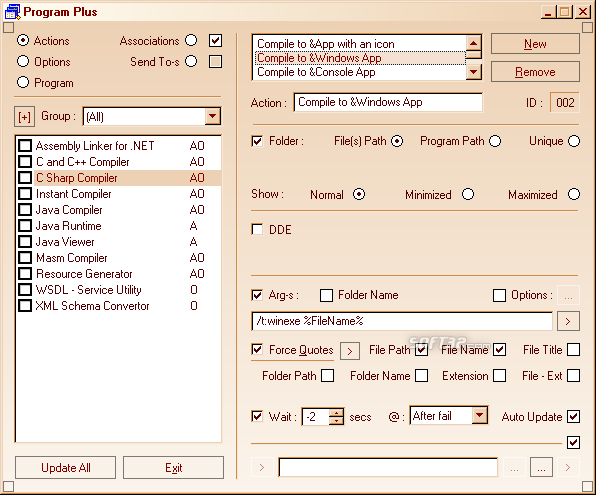Toggle the unlabeled checkbox below Auto Update
The width and height of the screenshot is (596, 495).
click(x=573, y=443)
